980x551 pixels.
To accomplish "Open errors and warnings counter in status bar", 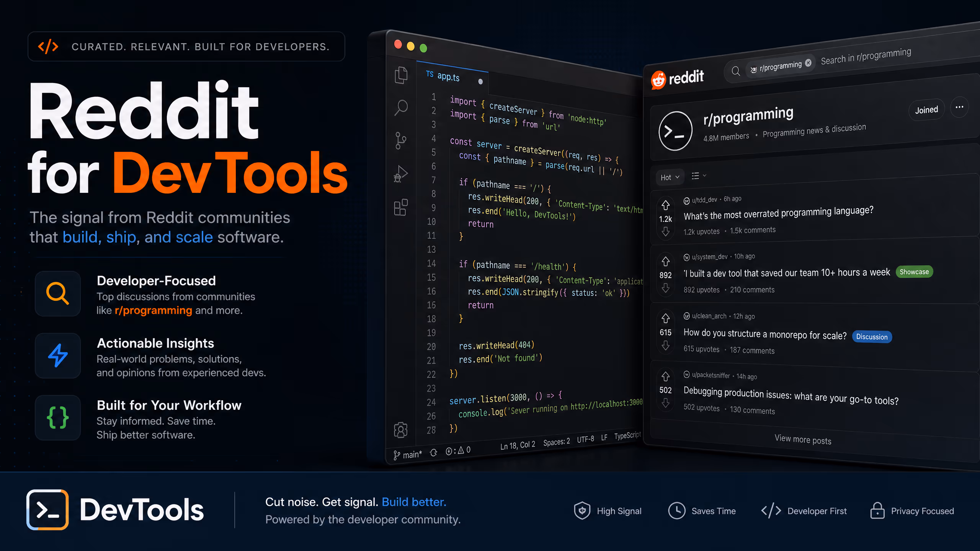I will click(x=458, y=450).
